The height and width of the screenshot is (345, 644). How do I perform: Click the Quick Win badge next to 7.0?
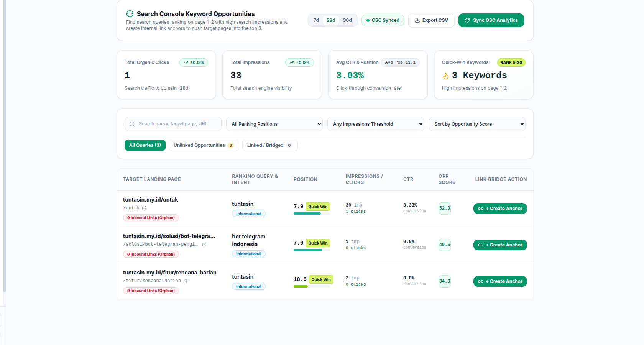318,243
